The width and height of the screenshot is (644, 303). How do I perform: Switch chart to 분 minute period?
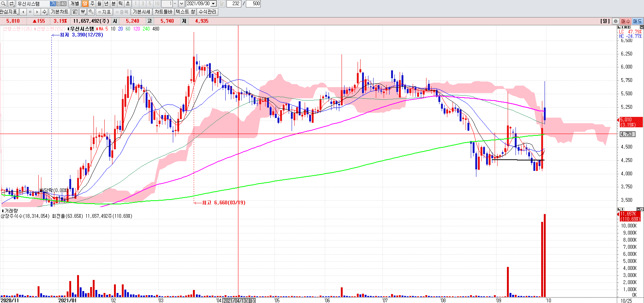coord(114,4)
